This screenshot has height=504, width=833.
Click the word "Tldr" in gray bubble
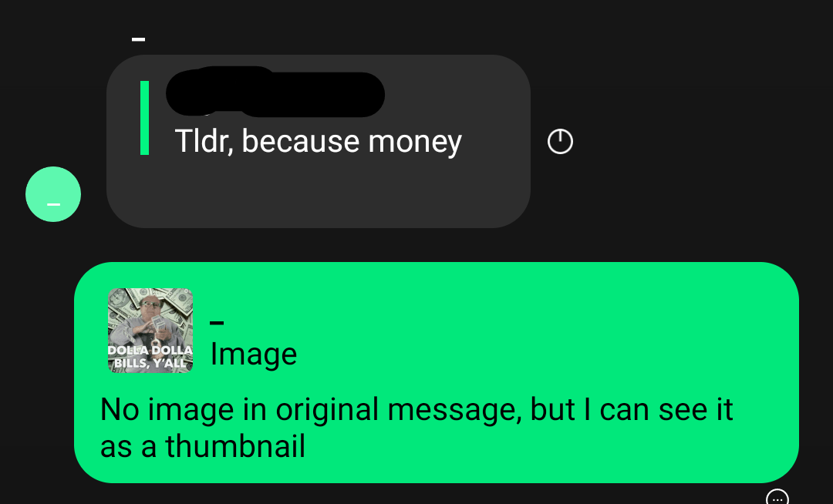click(x=204, y=141)
